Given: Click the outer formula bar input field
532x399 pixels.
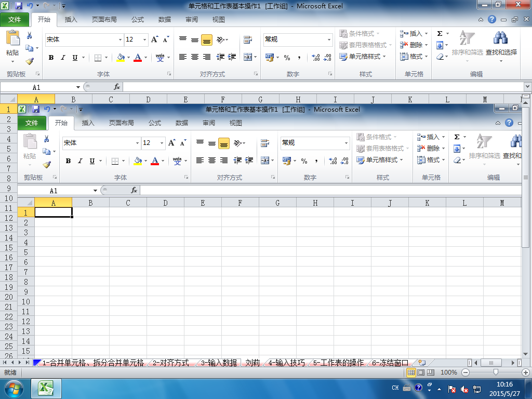Looking at the screenshot, I should pyautogui.click(x=323, y=87).
